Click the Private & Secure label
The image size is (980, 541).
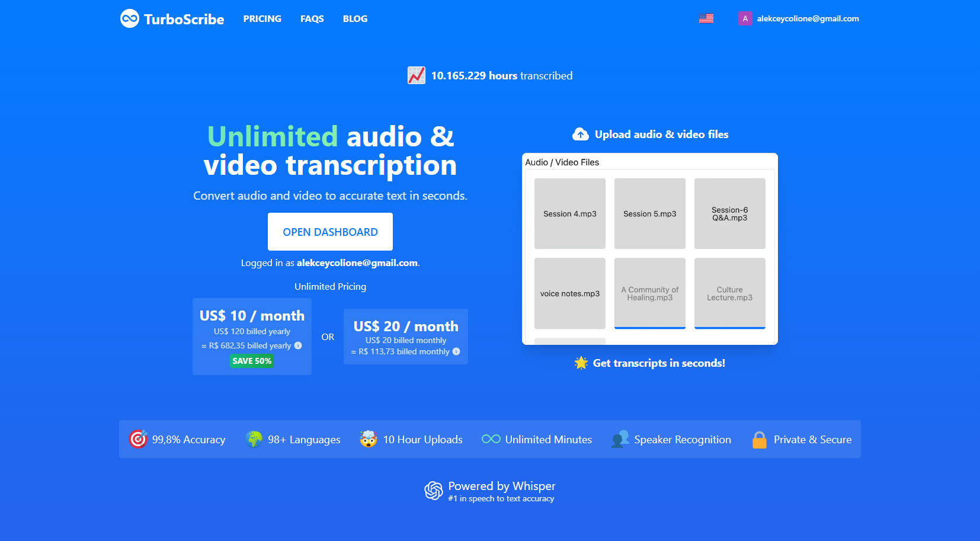click(813, 440)
